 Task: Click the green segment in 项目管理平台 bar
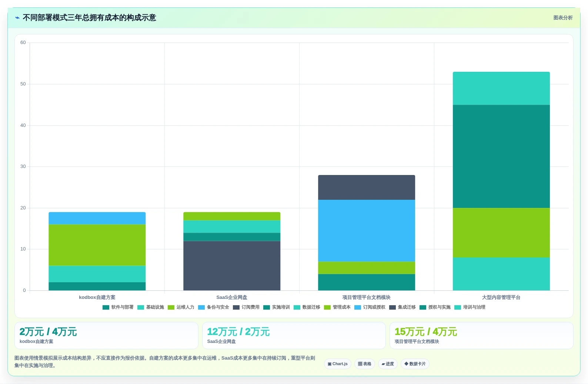coord(367,268)
